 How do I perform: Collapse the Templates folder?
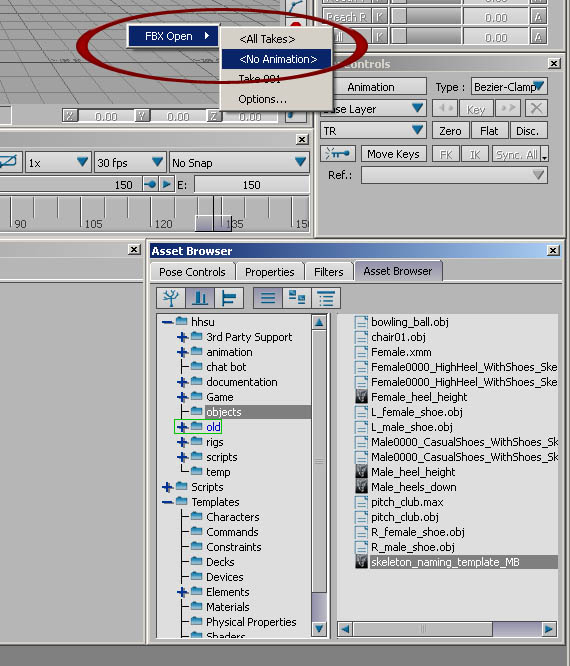167,502
